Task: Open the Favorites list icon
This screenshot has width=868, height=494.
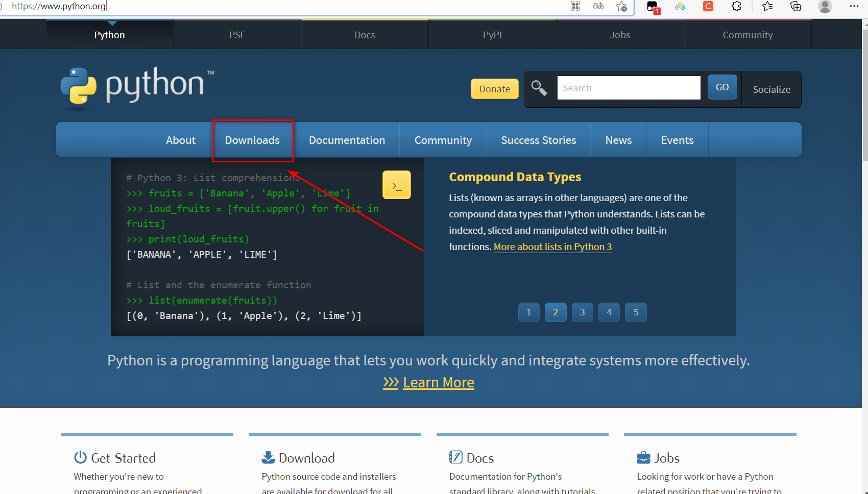Action: pyautogui.click(x=767, y=6)
